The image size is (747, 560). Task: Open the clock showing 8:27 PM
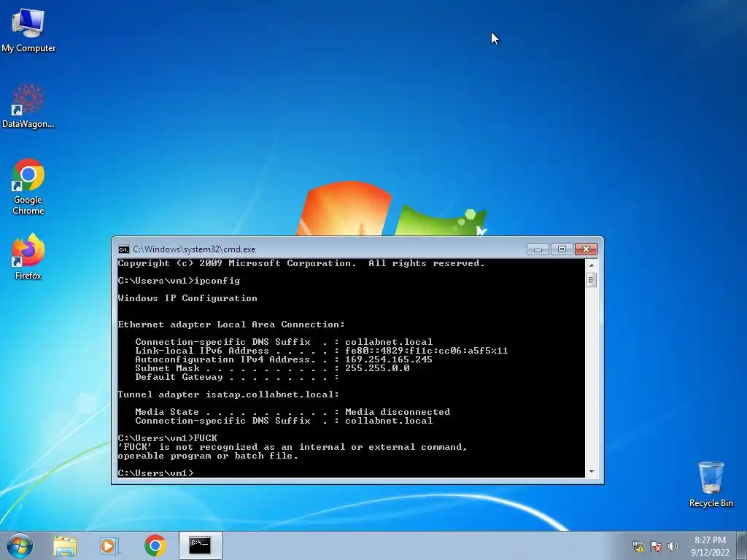pos(710,546)
